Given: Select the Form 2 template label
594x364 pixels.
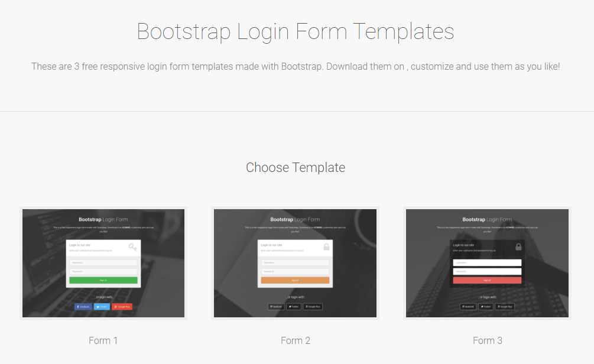Looking at the screenshot, I should click(296, 340).
